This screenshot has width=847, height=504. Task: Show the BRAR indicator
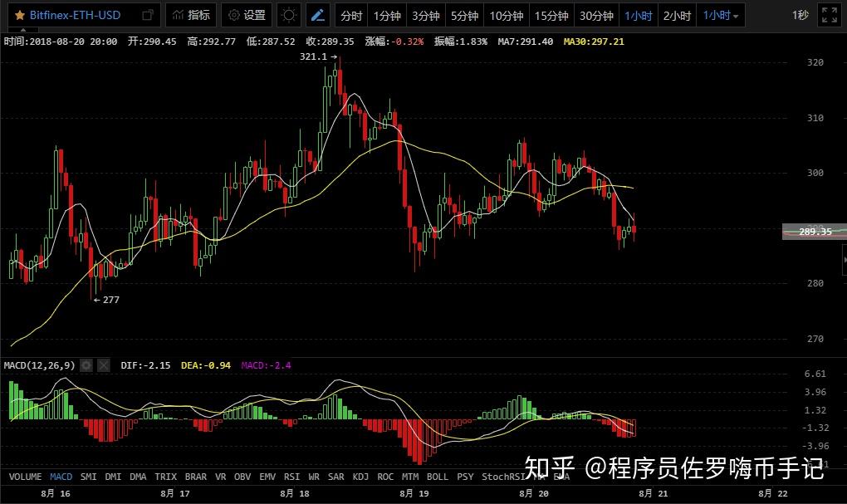195,477
